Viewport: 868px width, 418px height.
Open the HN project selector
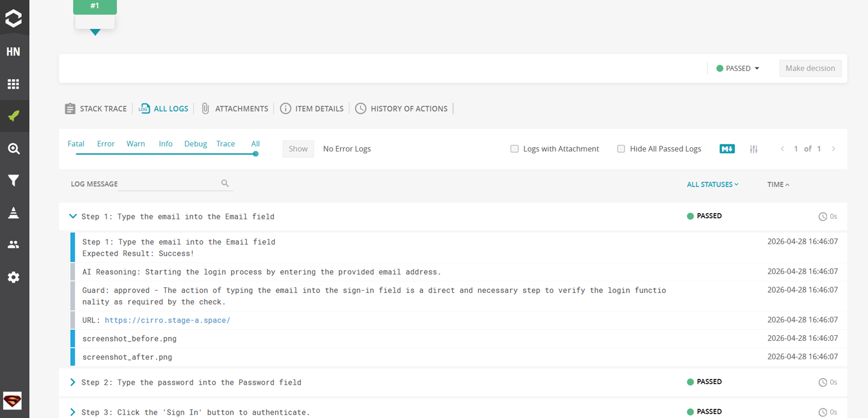click(13, 52)
